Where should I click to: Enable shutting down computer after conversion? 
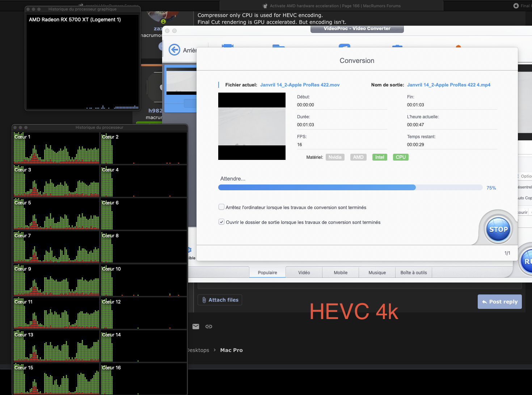(x=221, y=207)
